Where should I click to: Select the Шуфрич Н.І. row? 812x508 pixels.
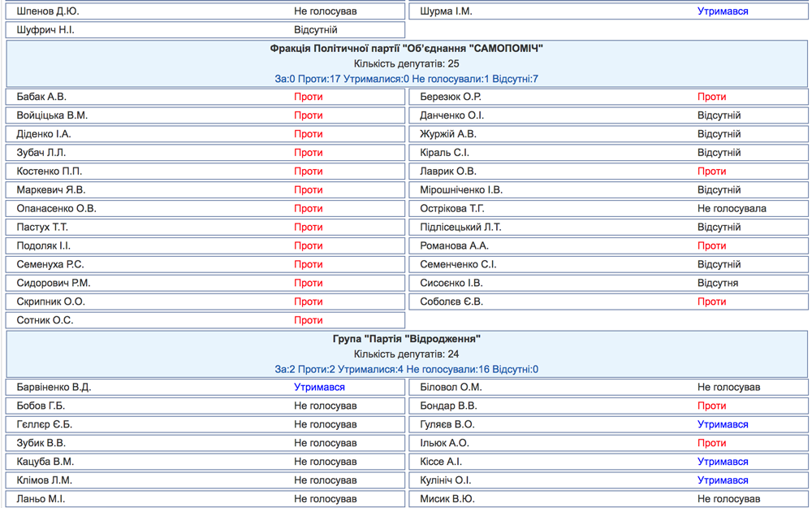pyautogui.click(x=205, y=30)
